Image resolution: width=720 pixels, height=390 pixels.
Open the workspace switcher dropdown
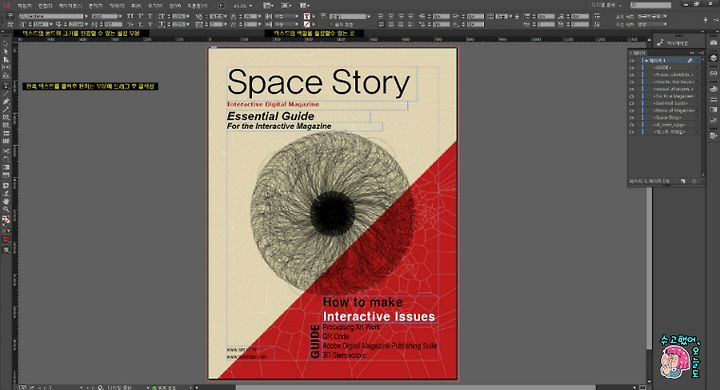point(606,5)
